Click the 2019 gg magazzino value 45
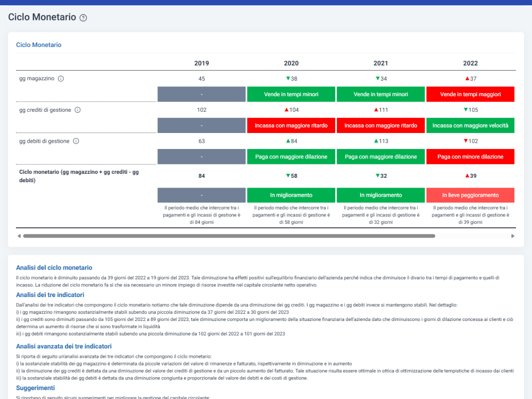This screenshot has width=532, height=399. pyautogui.click(x=202, y=78)
